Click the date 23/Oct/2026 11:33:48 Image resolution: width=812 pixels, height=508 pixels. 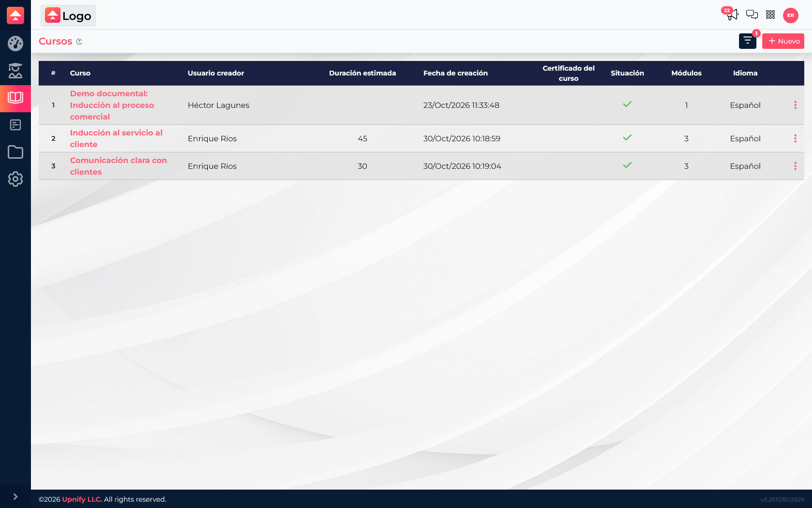click(461, 105)
